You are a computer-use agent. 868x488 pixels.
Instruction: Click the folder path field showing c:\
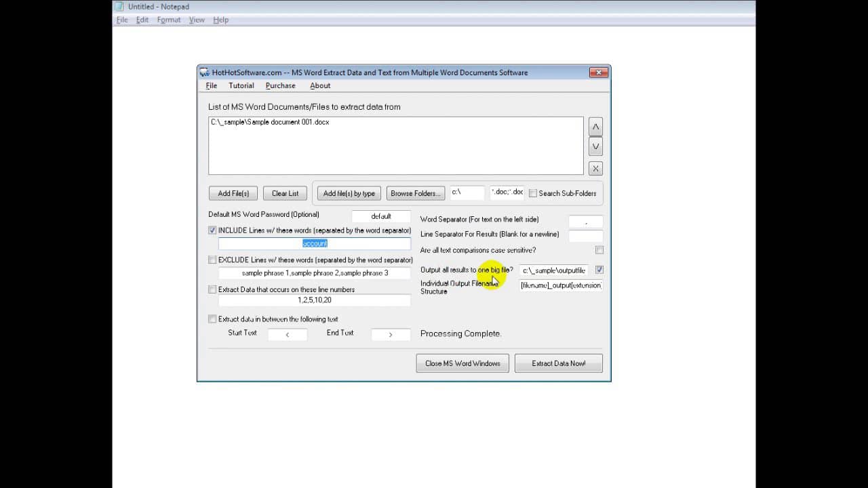pos(468,192)
